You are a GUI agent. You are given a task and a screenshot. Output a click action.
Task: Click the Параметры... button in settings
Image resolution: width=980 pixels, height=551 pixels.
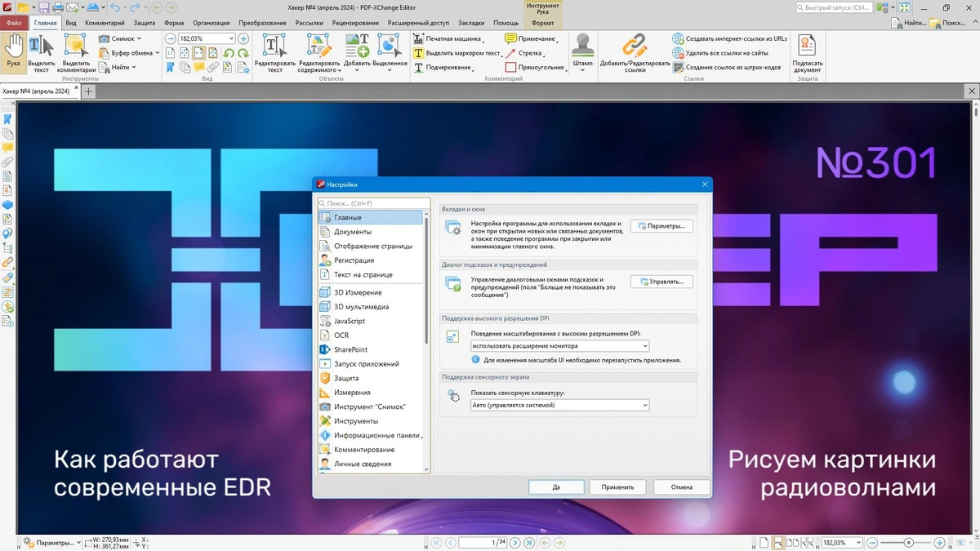click(661, 226)
